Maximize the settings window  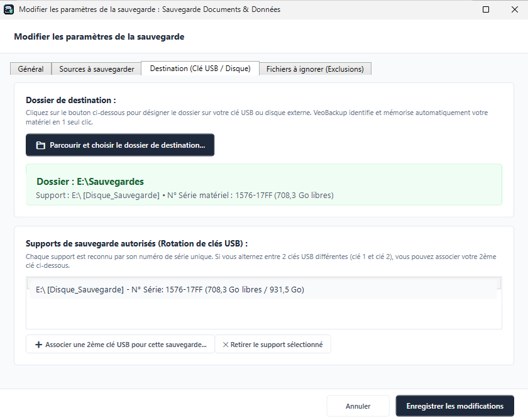tap(486, 9)
